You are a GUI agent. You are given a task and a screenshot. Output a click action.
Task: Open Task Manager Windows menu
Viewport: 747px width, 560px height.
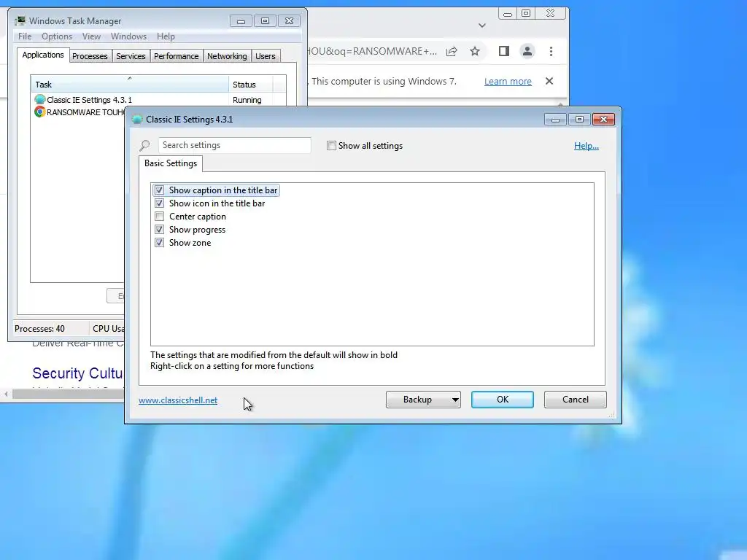pyautogui.click(x=128, y=36)
